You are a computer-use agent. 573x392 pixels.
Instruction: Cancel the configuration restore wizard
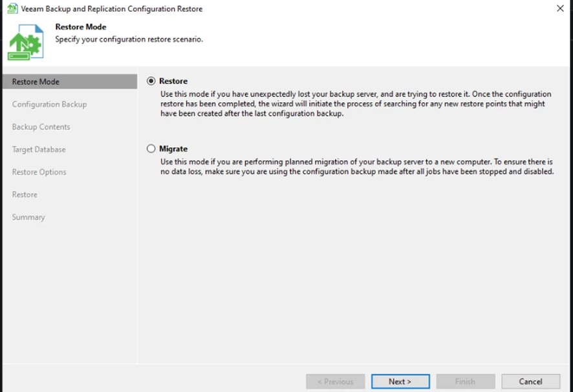(x=530, y=381)
